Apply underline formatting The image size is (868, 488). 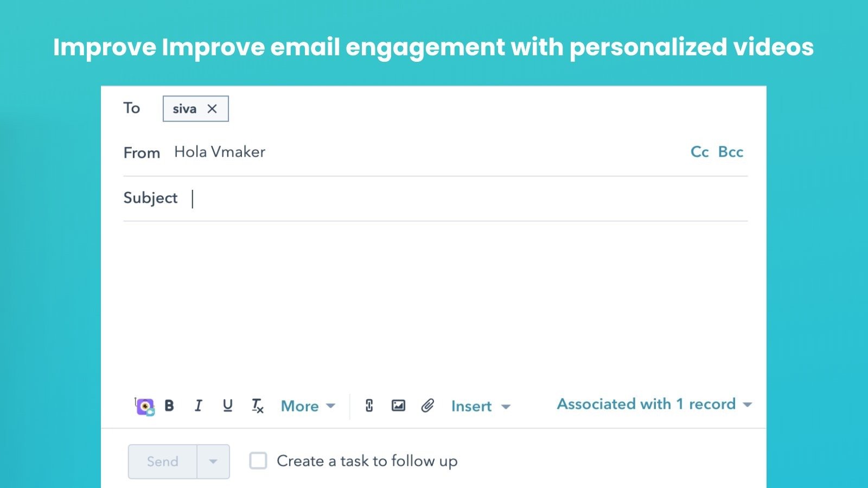(x=227, y=406)
